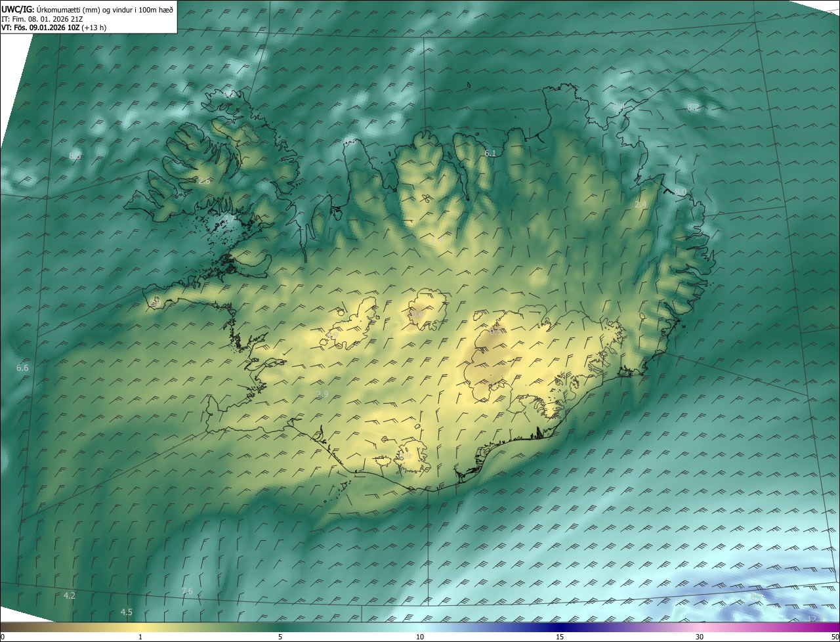Click the map value label '7.6'
This screenshot has height=642, width=840.
(187, 591)
